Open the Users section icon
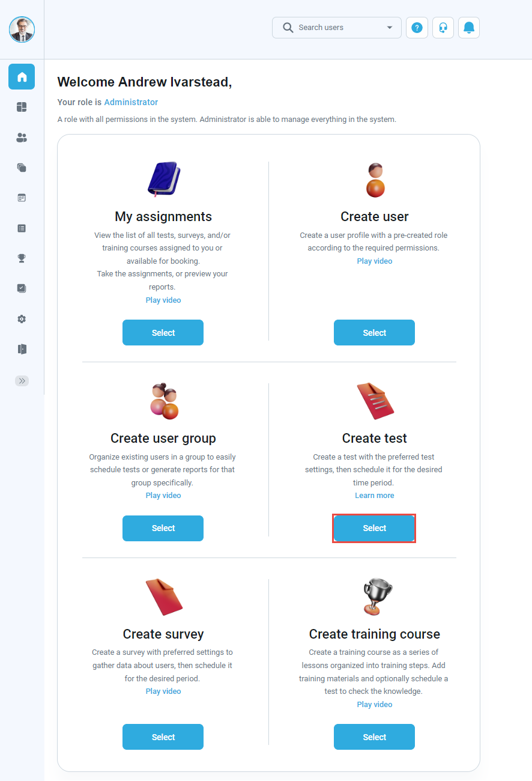 (x=22, y=138)
